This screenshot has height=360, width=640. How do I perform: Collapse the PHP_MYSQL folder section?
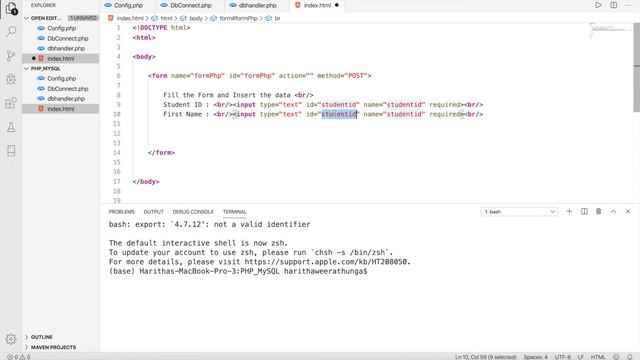click(27, 69)
